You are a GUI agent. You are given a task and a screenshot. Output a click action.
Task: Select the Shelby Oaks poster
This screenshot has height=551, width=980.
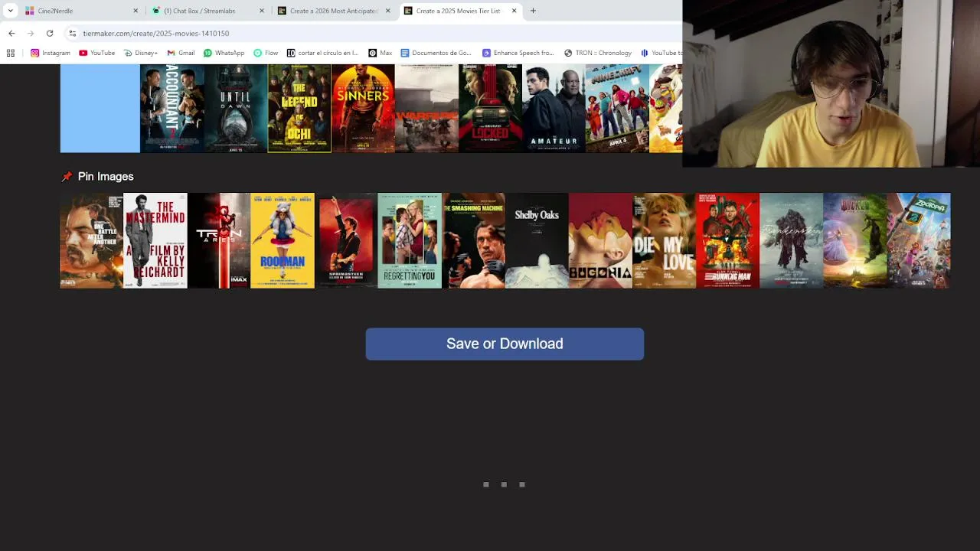click(537, 240)
